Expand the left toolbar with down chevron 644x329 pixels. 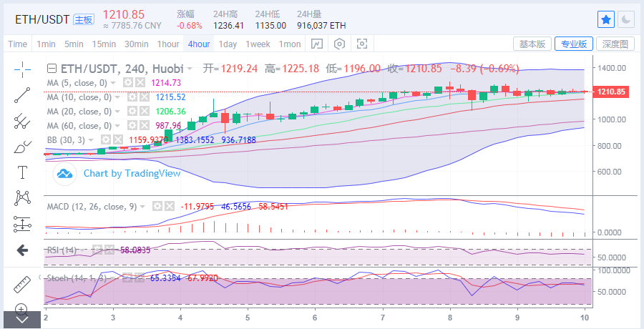21,320
